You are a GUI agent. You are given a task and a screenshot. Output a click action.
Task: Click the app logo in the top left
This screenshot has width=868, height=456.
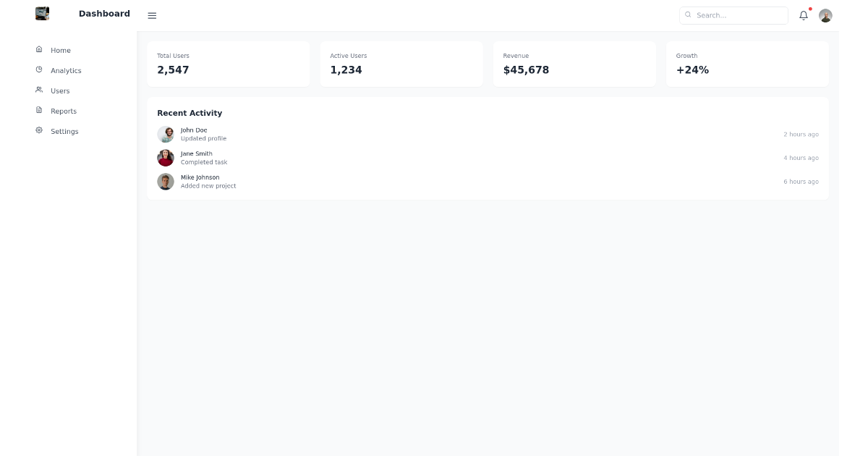[x=42, y=14]
